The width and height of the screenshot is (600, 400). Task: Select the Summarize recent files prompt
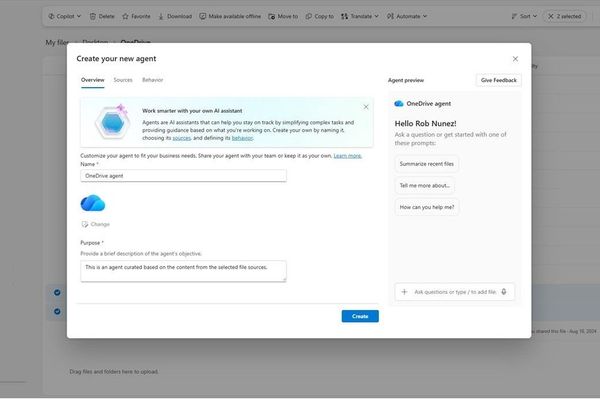tap(427, 164)
